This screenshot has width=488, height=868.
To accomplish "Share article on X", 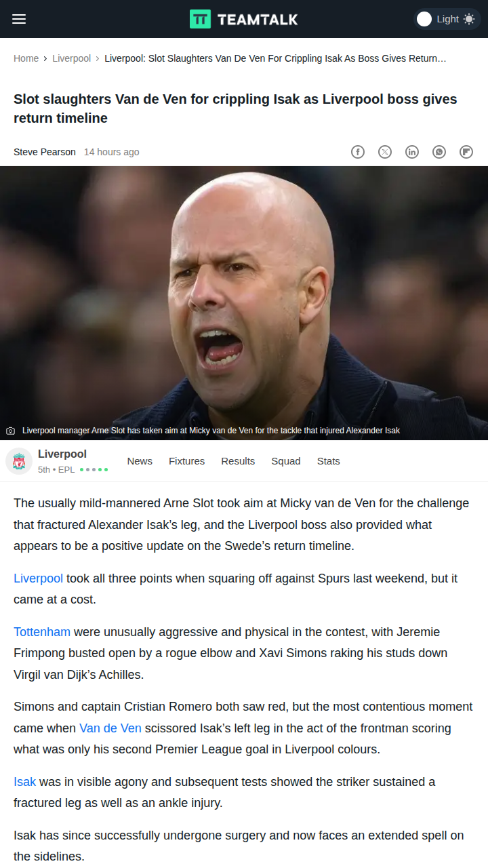I will coord(385,152).
